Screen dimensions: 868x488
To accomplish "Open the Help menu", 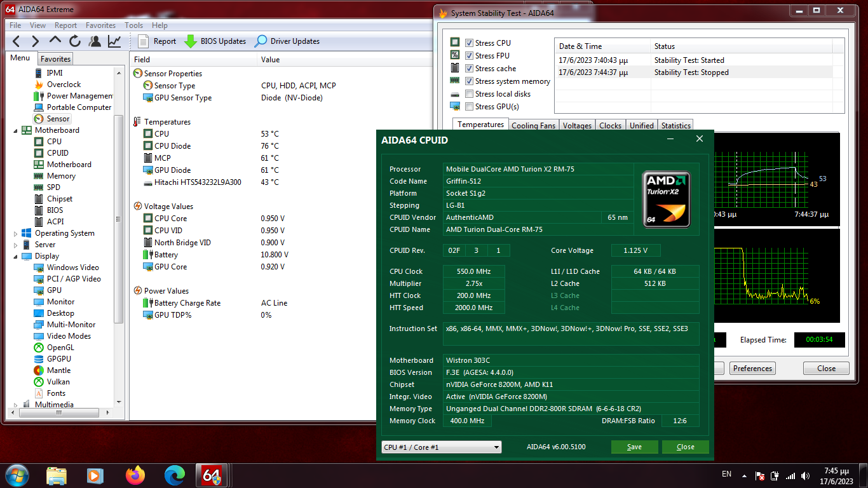I will (x=159, y=25).
